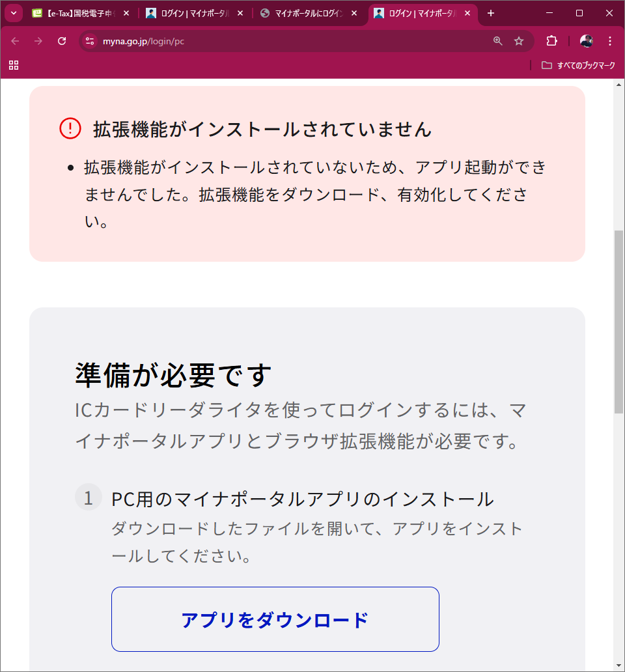Switch to the e-Tax 国税電子申告 tab
Screen dimensions: 625x672
pyautogui.click(x=81, y=13)
